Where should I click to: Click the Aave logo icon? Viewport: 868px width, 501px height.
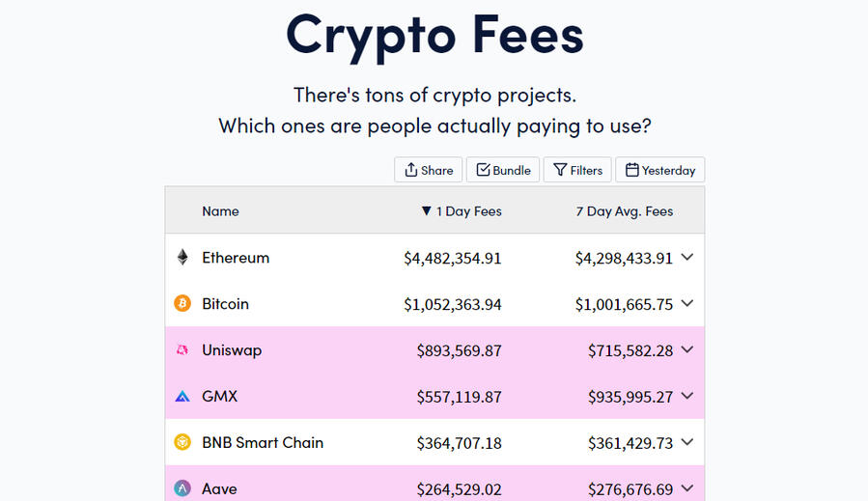point(182,488)
